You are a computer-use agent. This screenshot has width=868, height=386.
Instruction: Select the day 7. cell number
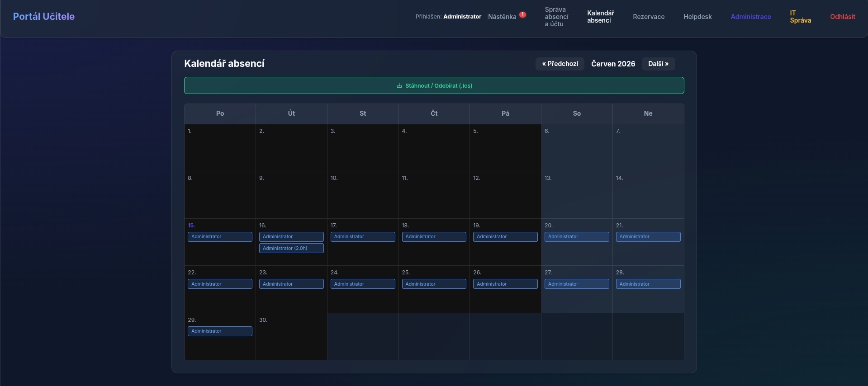pos(618,131)
